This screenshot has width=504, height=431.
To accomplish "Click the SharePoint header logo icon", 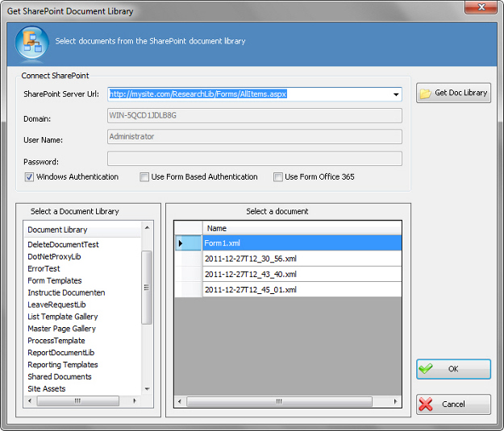I will click(x=31, y=42).
